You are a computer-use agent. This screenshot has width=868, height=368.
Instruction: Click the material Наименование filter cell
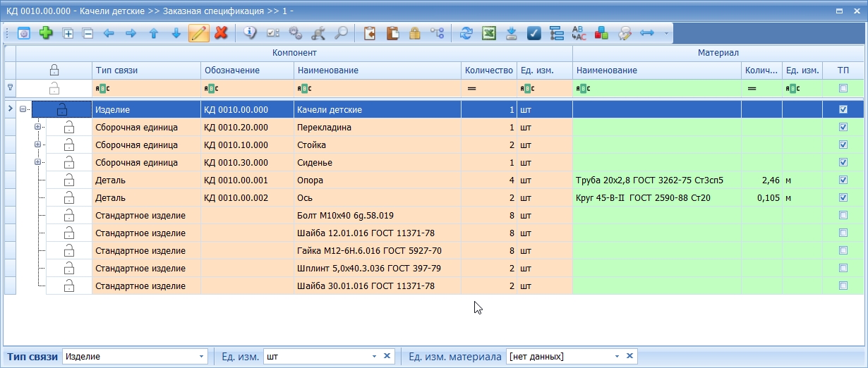(x=657, y=88)
